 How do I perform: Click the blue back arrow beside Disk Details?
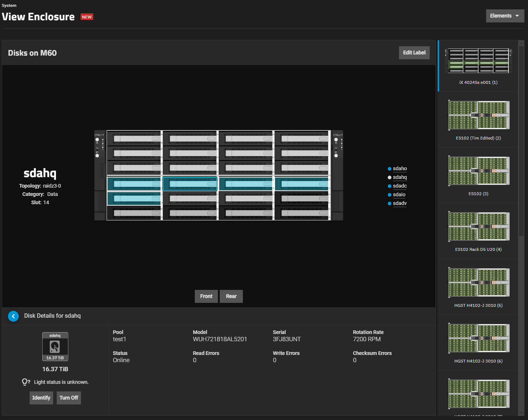[x=13, y=316]
